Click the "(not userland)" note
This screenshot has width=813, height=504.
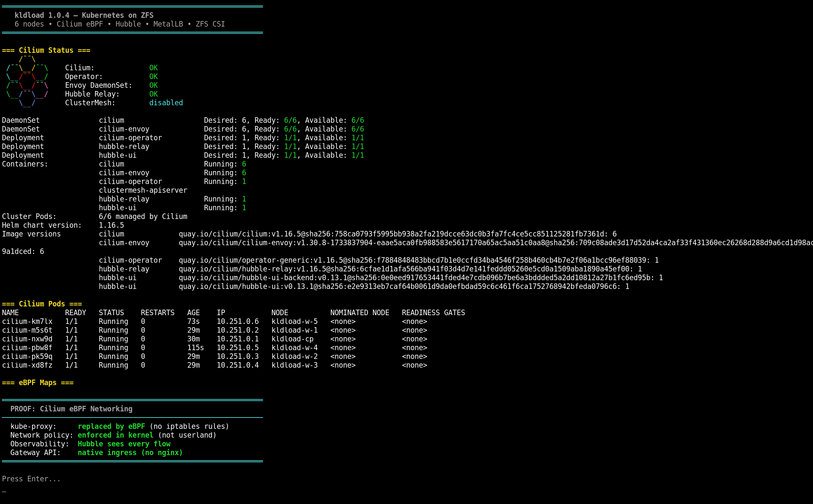[x=187, y=435]
